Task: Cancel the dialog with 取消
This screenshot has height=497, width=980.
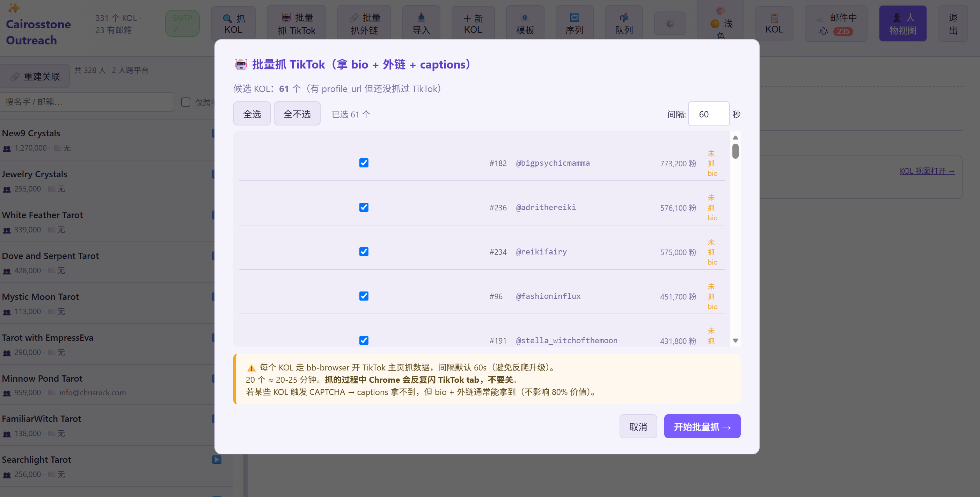Action: click(638, 426)
